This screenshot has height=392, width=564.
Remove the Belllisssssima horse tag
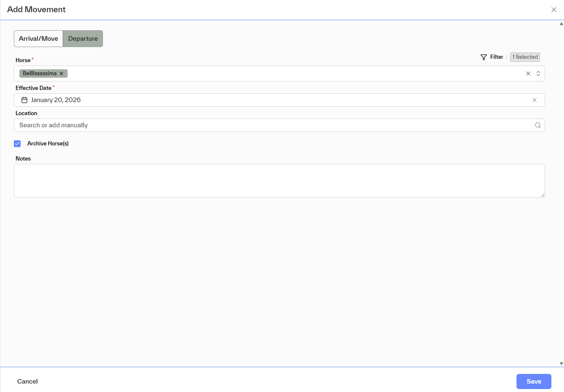(61, 74)
